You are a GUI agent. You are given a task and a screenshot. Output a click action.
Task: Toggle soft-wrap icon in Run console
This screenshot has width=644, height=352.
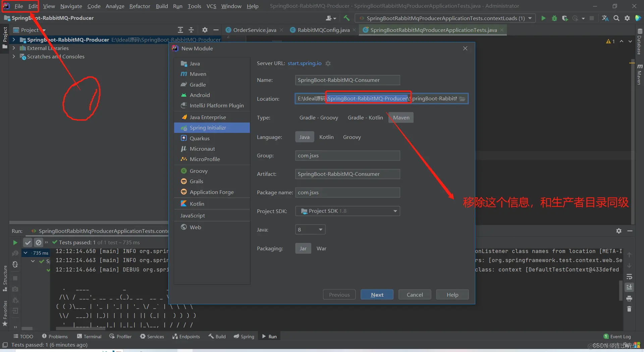coord(629,277)
